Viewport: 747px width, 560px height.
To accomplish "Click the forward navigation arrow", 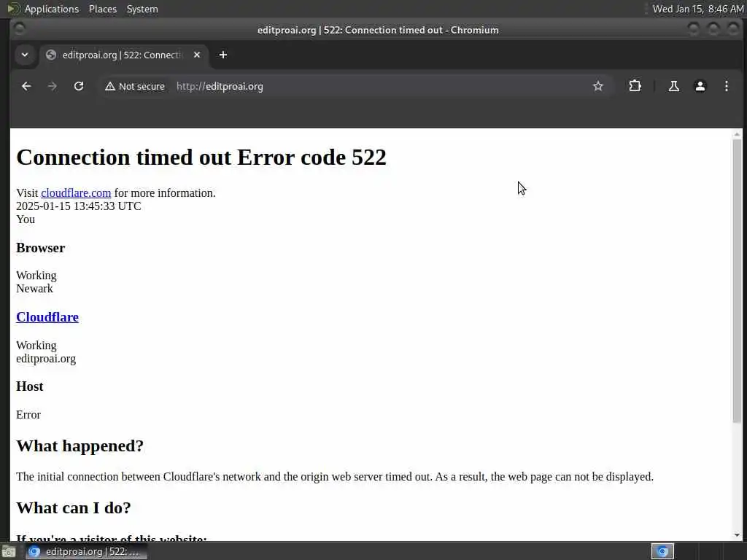I will coord(53,86).
